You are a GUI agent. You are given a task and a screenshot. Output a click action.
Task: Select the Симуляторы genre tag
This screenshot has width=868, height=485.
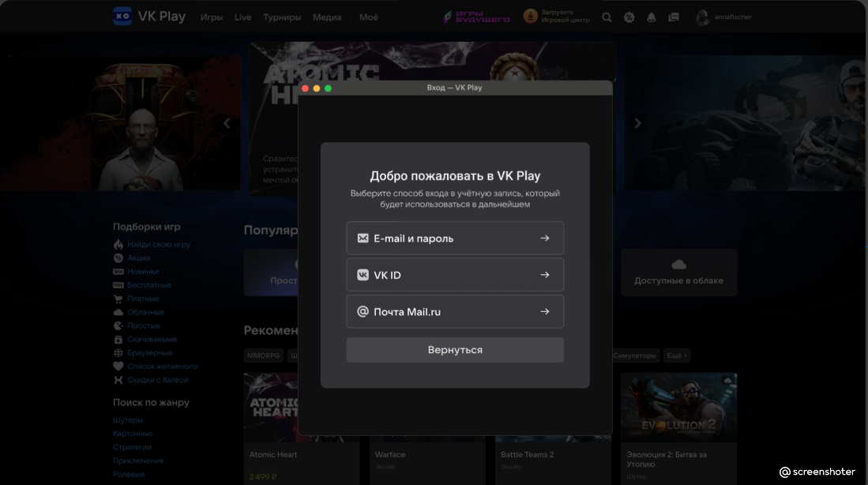coord(634,355)
